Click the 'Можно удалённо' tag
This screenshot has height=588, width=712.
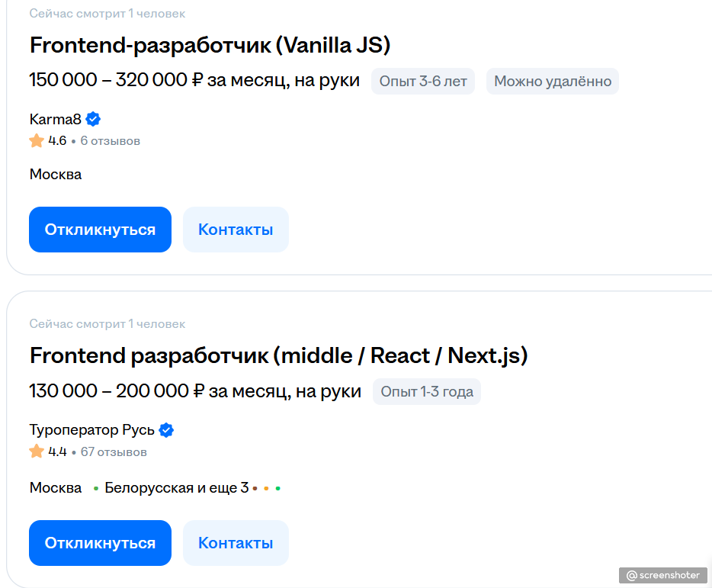(x=553, y=81)
